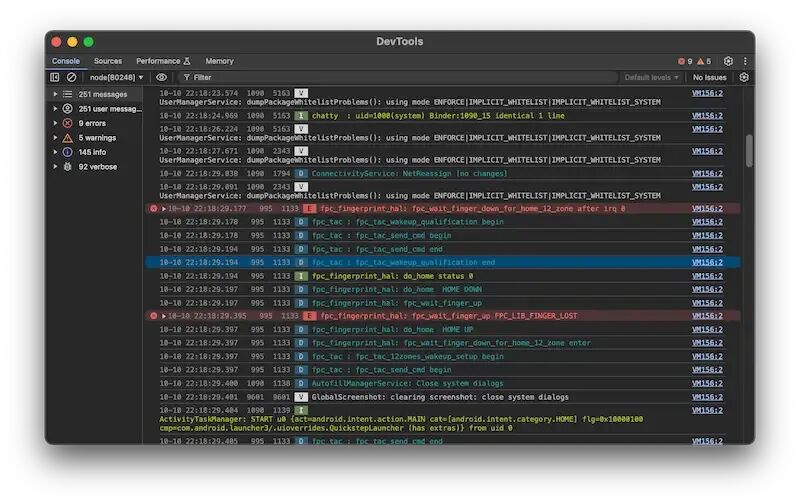The height and width of the screenshot is (504, 800).
Task: Expand the 9 errors group
Action: [55, 123]
